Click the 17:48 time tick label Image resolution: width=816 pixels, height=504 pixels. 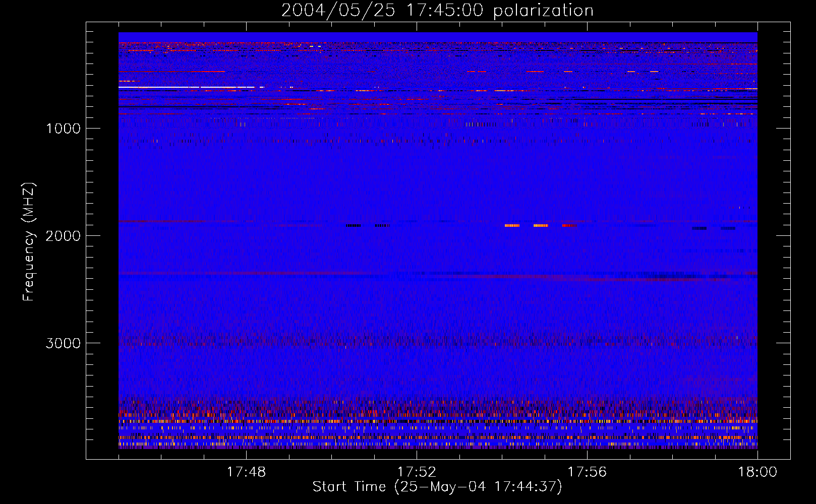[x=246, y=472]
